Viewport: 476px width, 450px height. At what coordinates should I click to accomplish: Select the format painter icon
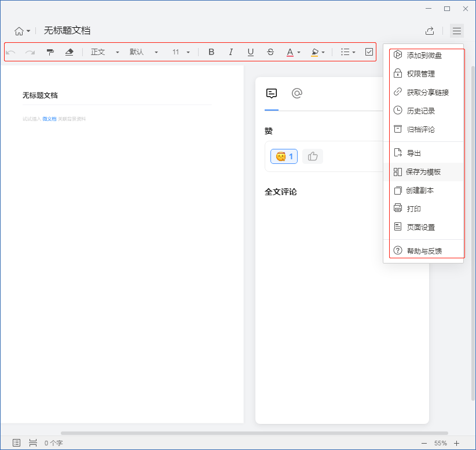point(50,52)
